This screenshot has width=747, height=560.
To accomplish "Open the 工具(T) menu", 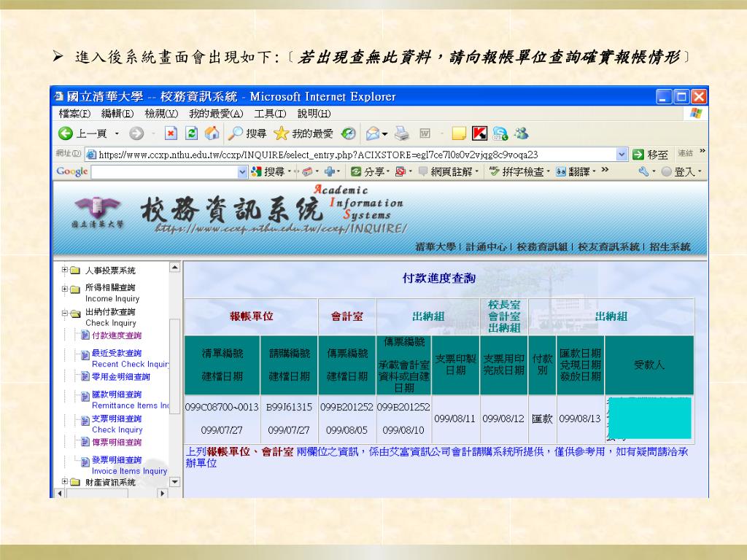I will coord(270,114).
